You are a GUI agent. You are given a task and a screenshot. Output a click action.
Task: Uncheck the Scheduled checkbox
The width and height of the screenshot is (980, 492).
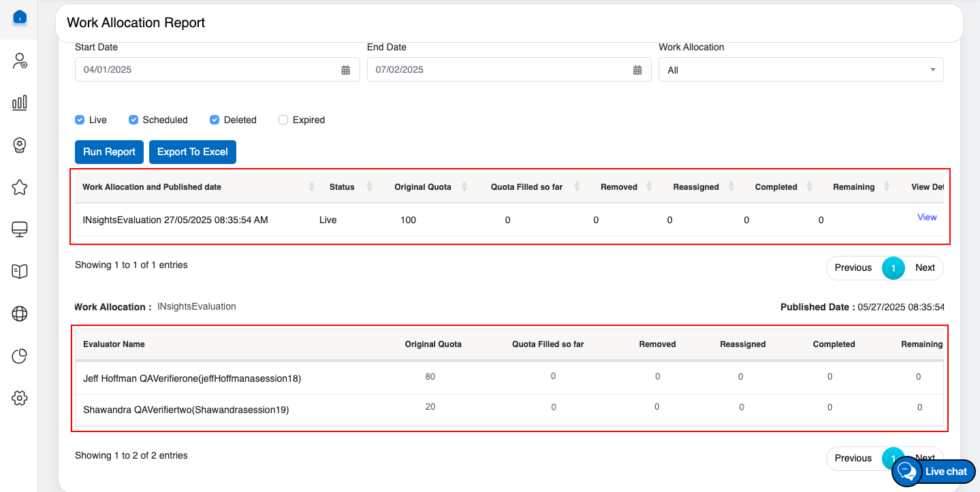pyautogui.click(x=133, y=120)
